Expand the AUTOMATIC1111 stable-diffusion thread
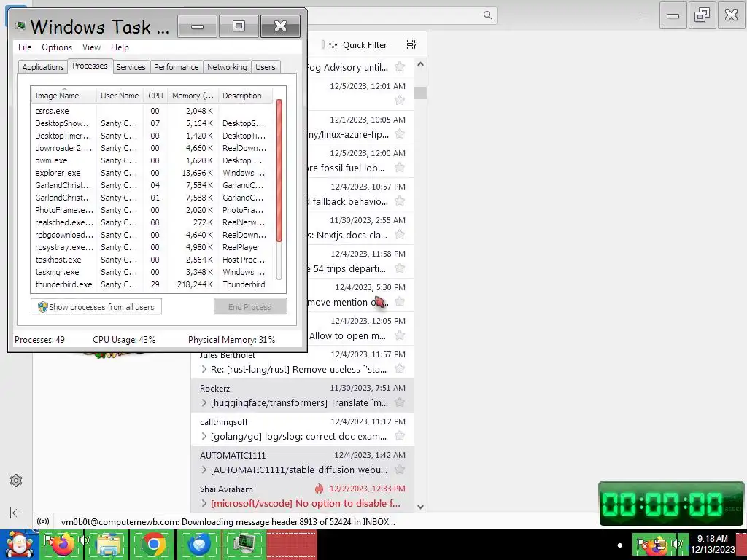Viewport: 747px width, 560px height. [x=204, y=470]
